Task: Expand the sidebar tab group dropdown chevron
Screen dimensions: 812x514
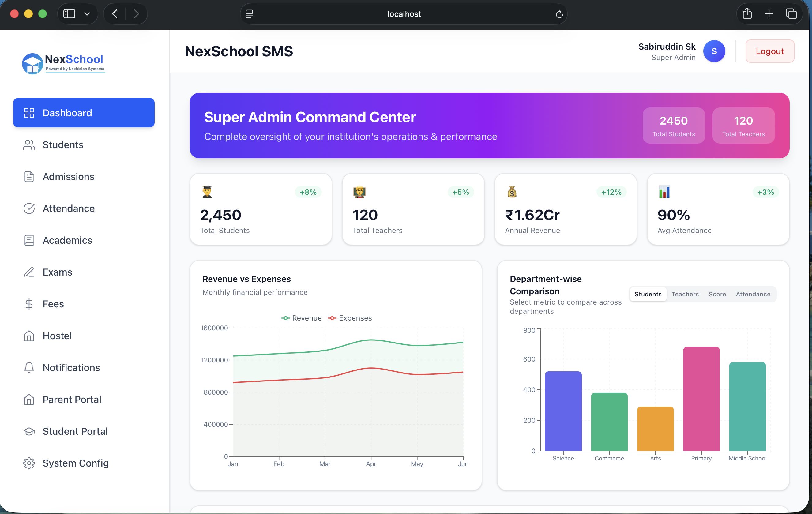Action: click(x=87, y=14)
